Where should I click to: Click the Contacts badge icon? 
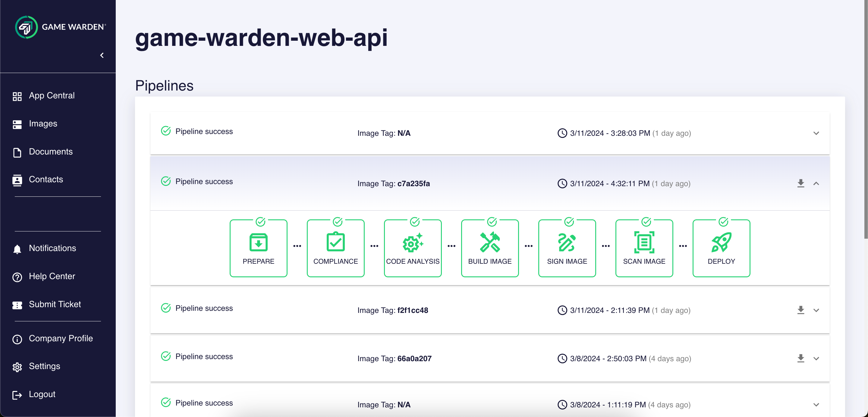[x=17, y=180]
